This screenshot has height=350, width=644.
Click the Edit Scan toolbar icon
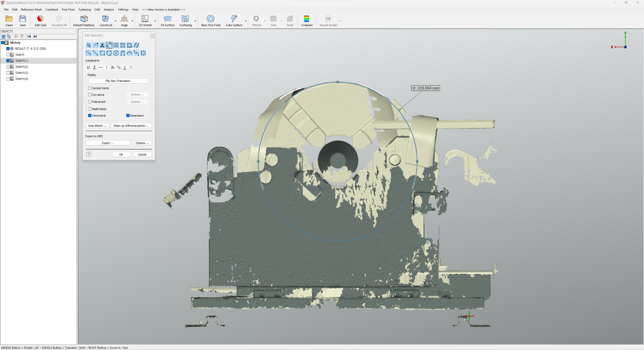(40, 20)
